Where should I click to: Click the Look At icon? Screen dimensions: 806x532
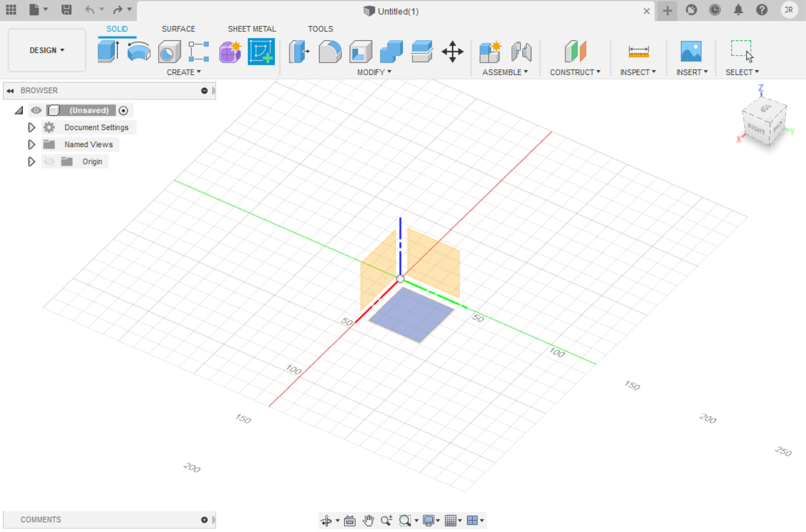tap(350, 521)
